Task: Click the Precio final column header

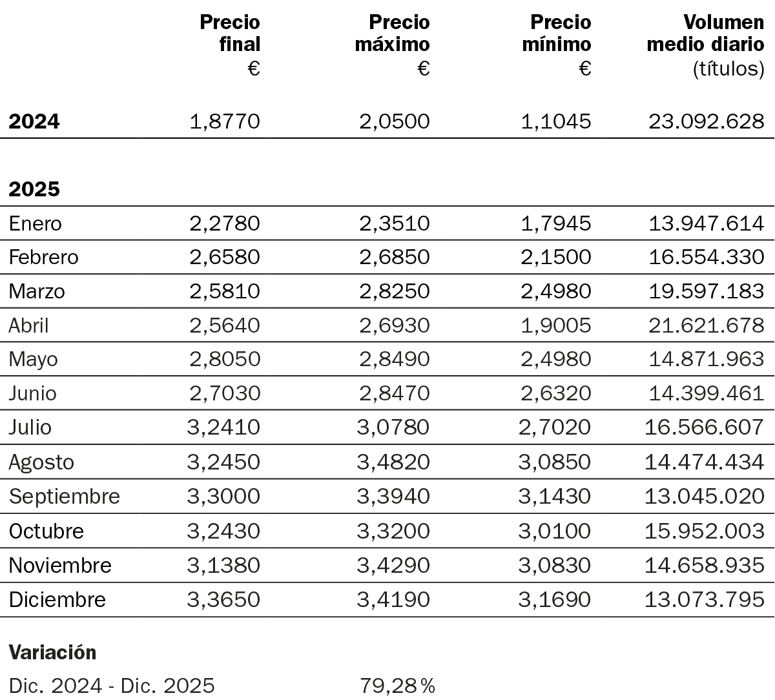Action: (230, 34)
